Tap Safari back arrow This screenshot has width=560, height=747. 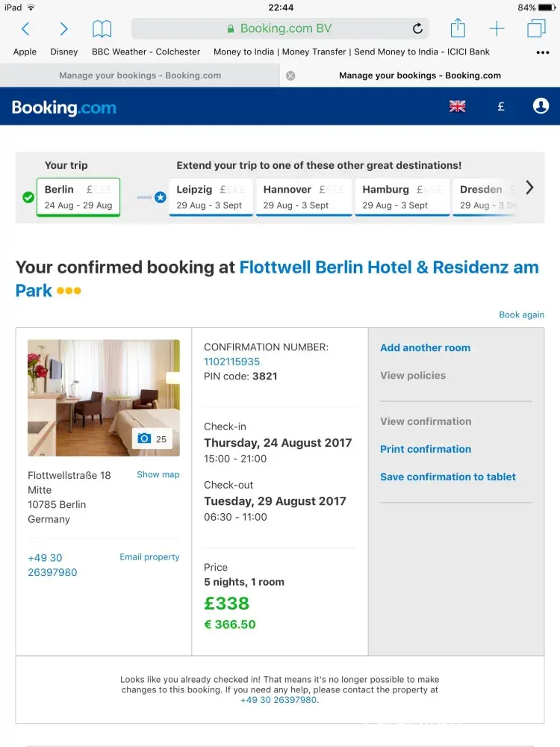tap(25, 29)
